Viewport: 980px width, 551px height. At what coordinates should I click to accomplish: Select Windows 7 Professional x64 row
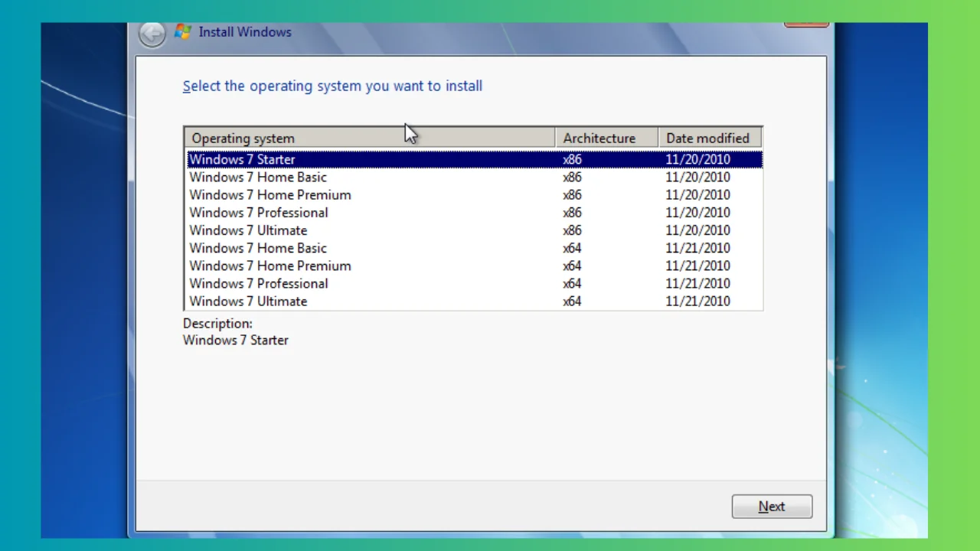pyautogui.click(x=474, y=283)
